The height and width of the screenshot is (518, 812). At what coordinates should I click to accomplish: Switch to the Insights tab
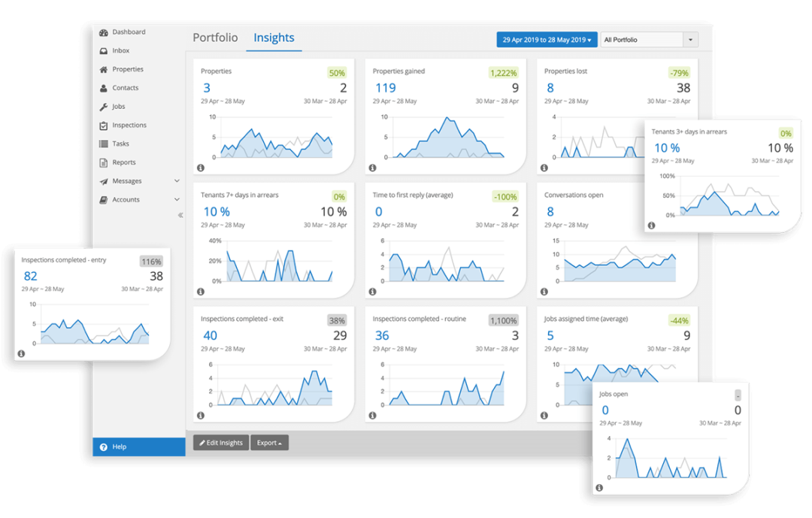pos(274,38)
